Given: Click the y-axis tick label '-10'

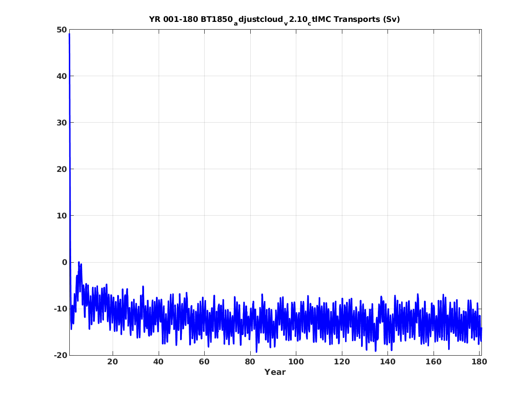Looking at the screenshot, I should point(60,309).
